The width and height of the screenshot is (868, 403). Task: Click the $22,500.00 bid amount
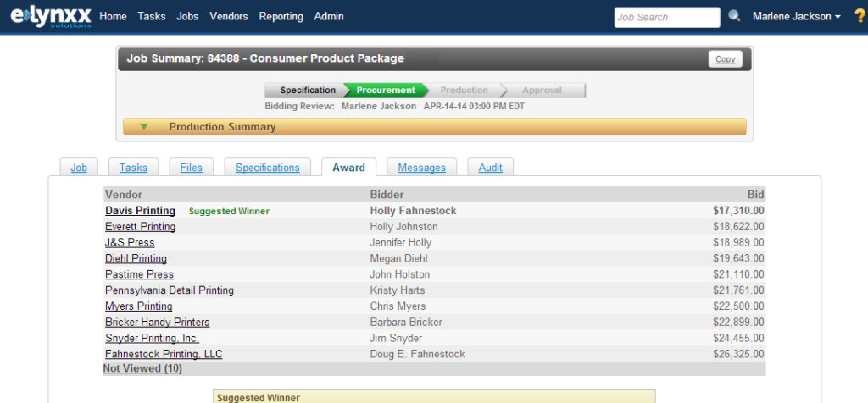tap(738, 306)
